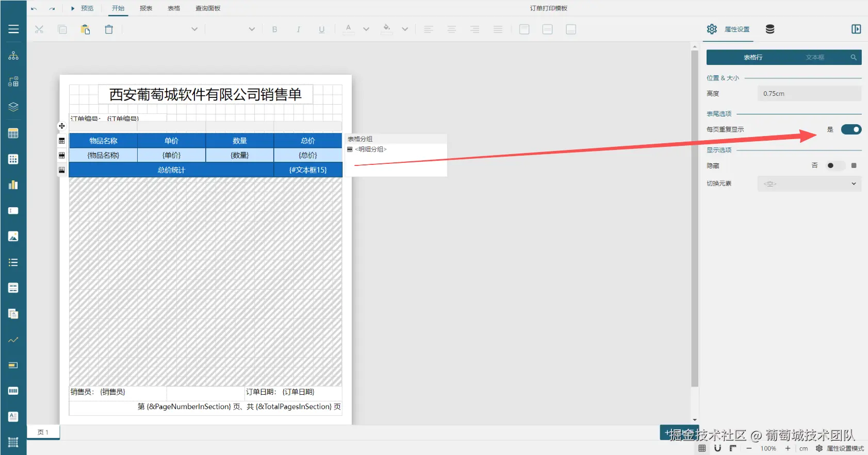This screenshot has height=455, width=868.
Task: Delete the selected element with trash icon
Action: [x=109, y=29]
